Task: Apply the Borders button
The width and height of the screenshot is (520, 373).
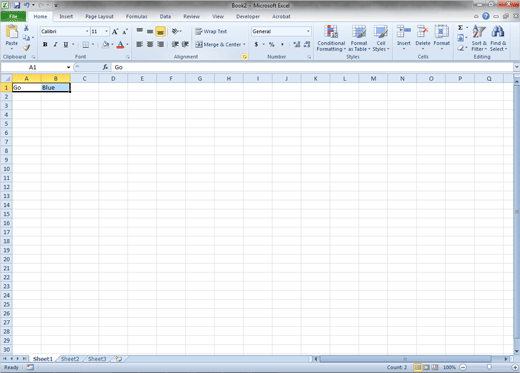Action: pyautogui.click(x=86, y=45)
